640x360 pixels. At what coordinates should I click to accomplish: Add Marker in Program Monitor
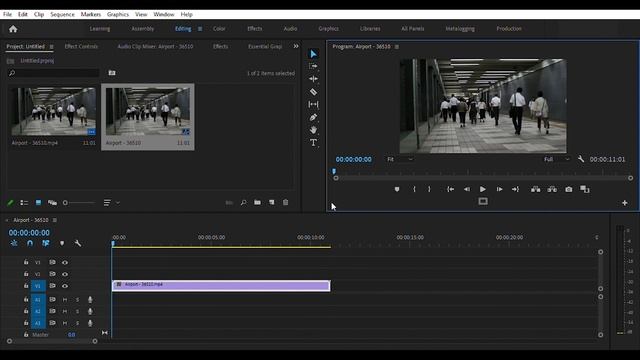[397, 189]
